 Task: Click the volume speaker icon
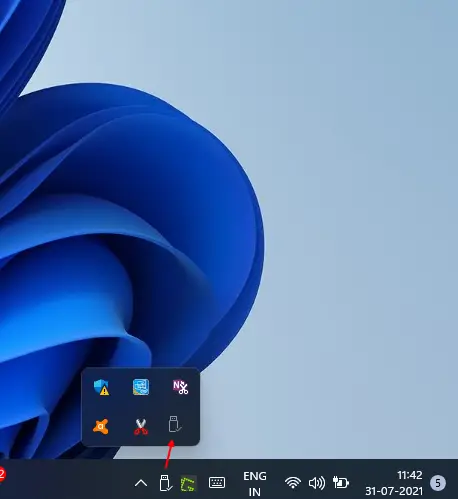point(317,483)
